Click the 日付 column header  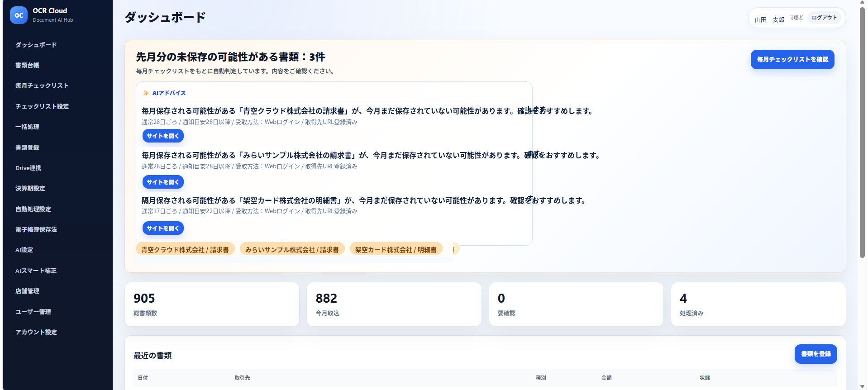[x=143, y=378]
